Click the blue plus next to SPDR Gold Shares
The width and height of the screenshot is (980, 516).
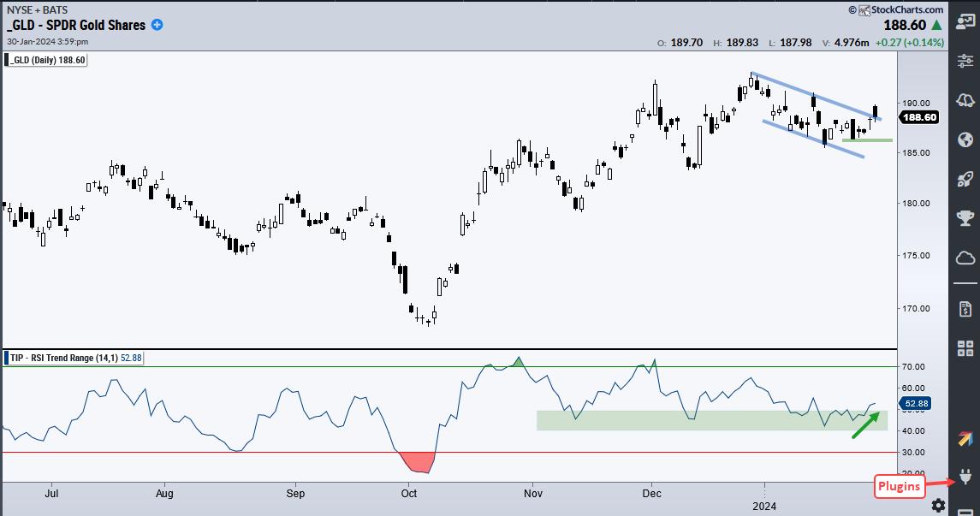pyautogui.click(x=157, y=25)
